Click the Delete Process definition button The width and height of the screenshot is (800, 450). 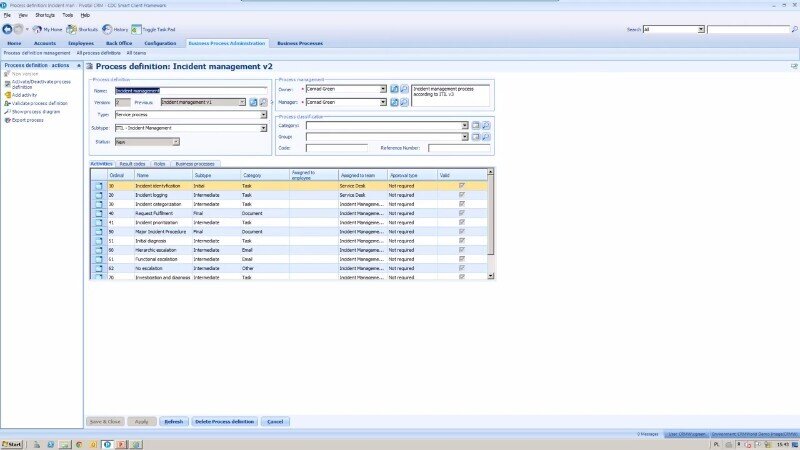(x=224, y=422)
